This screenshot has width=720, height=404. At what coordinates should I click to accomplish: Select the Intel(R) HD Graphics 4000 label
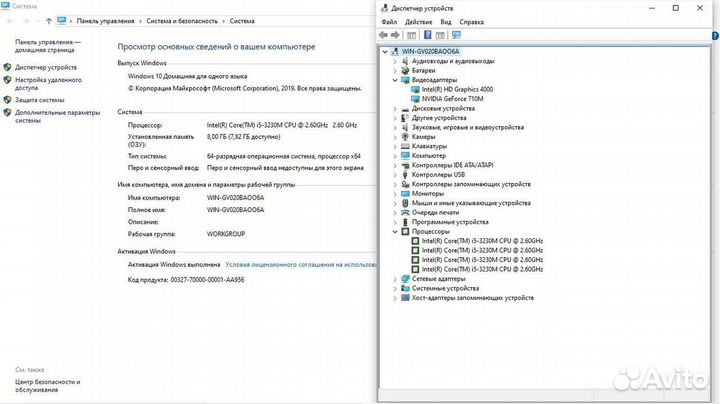[457, 90]
